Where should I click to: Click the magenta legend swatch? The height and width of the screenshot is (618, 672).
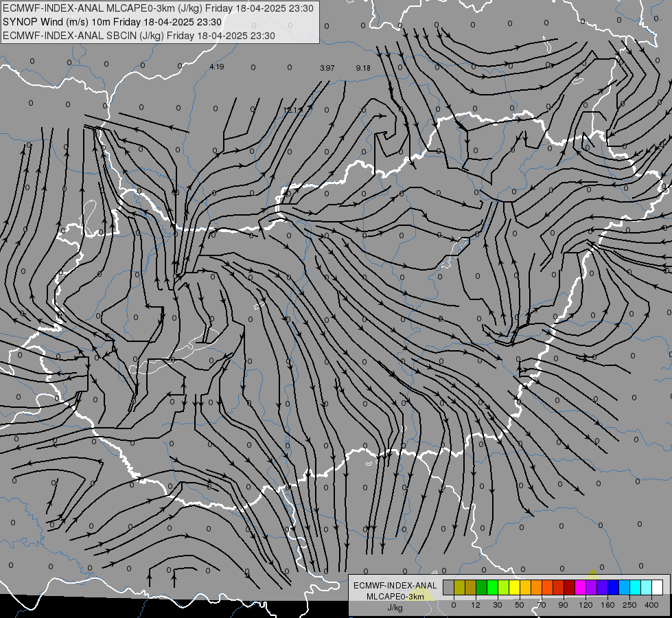point(581,587)
